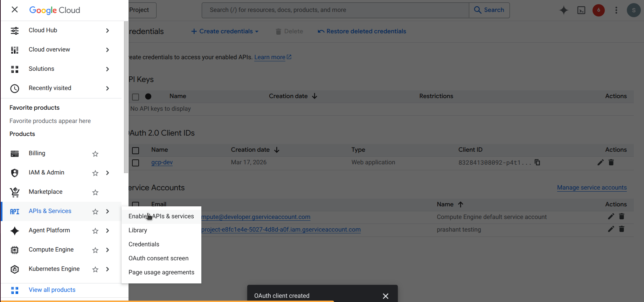Expand the Cloud Hub submenu arrow
This screenshot has height=302, width=644.
coord(108,30)
